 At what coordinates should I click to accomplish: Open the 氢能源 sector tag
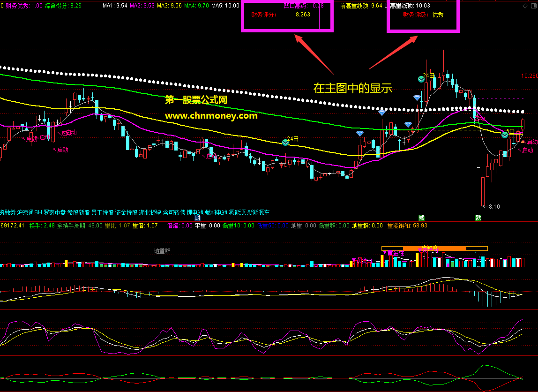(238, 212)
